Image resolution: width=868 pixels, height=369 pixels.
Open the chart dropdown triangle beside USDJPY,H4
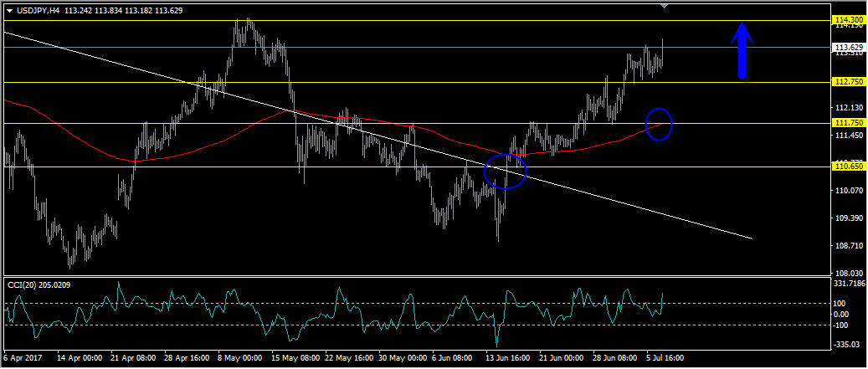tap(9, 11)
